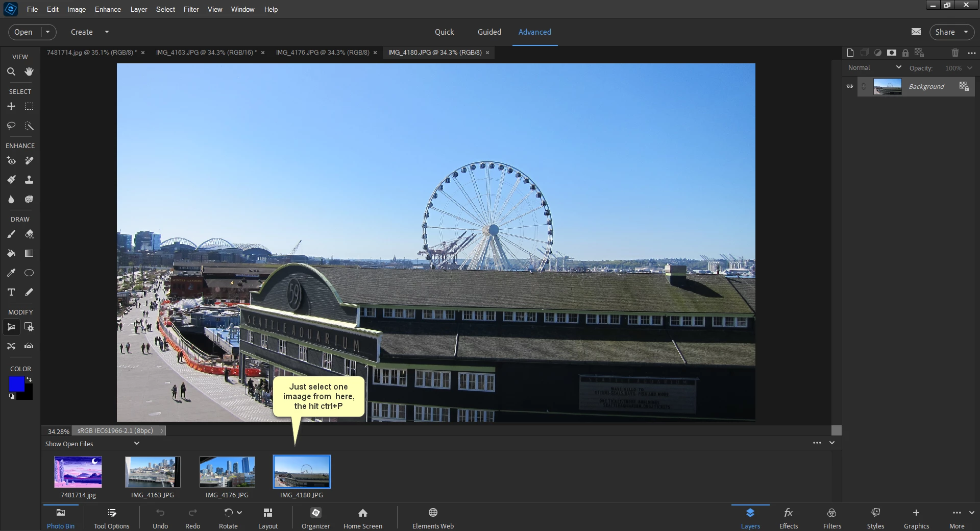This screenshot has width=980, height=531.
Task: Collapse the Photo Bin with chevron
Action: click(832, 443)
